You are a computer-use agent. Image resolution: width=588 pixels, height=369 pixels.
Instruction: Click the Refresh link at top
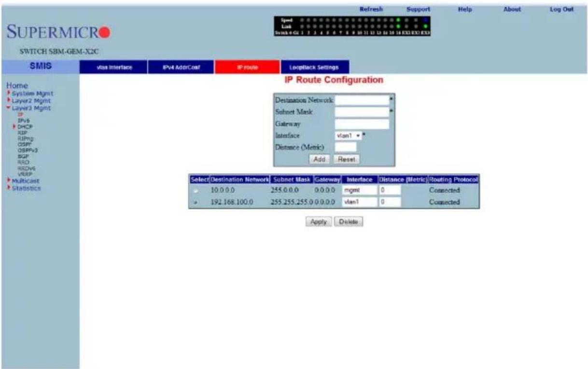click(x=372, y=9)
